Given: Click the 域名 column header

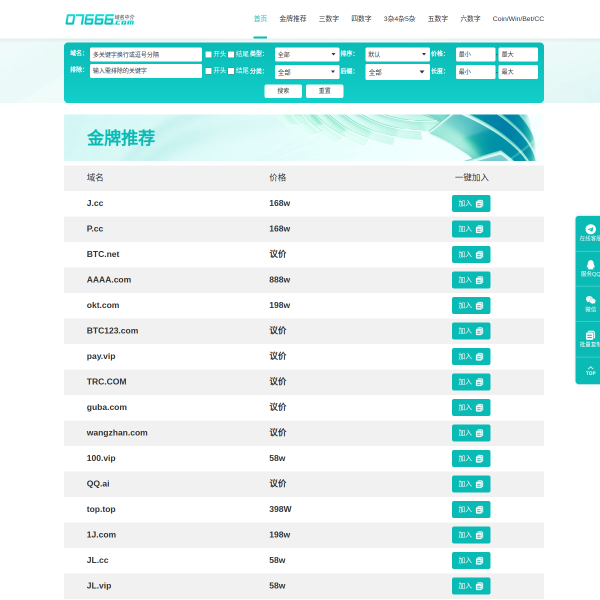Looking at the screenshot, I should point(95,178).
